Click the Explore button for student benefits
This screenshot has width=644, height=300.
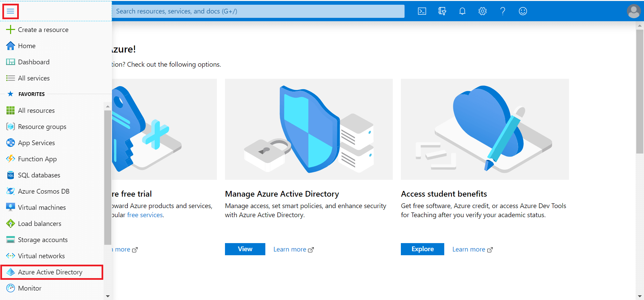click(x=422, y=249)
